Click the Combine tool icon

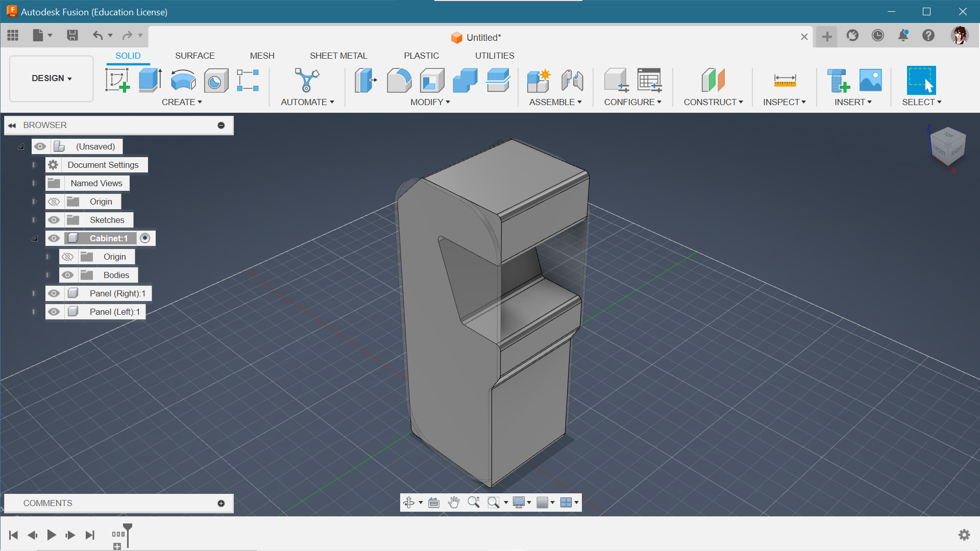[x=465, y=80]
